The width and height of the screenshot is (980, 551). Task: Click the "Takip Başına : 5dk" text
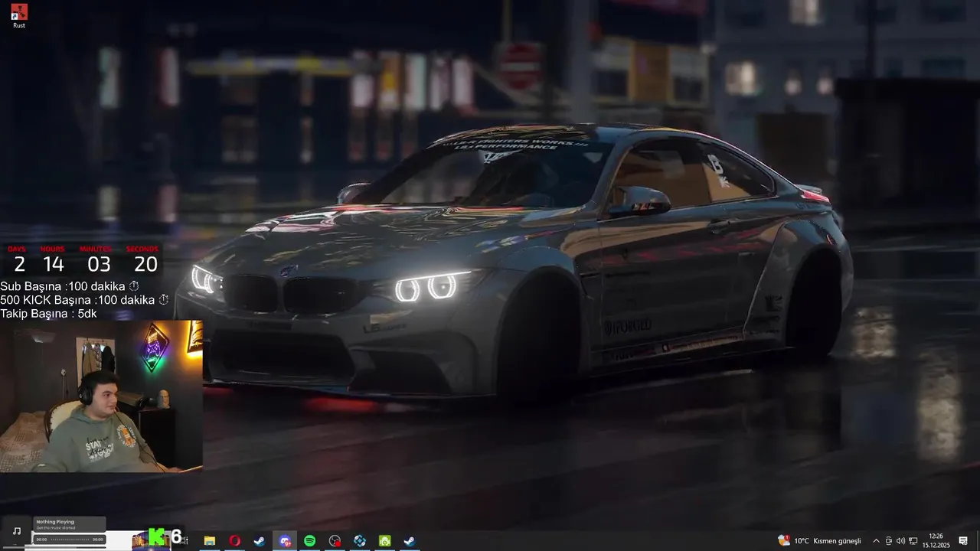pyautogui.click(x=48, y=314)
